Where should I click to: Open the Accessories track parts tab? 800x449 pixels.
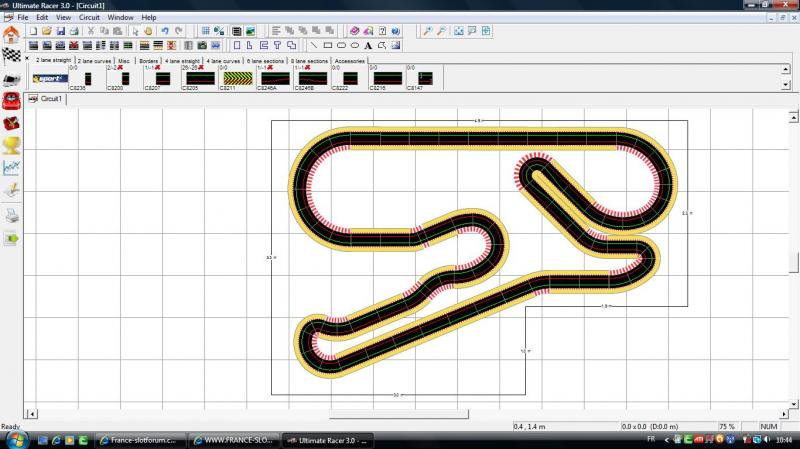[x=350, y=60]
